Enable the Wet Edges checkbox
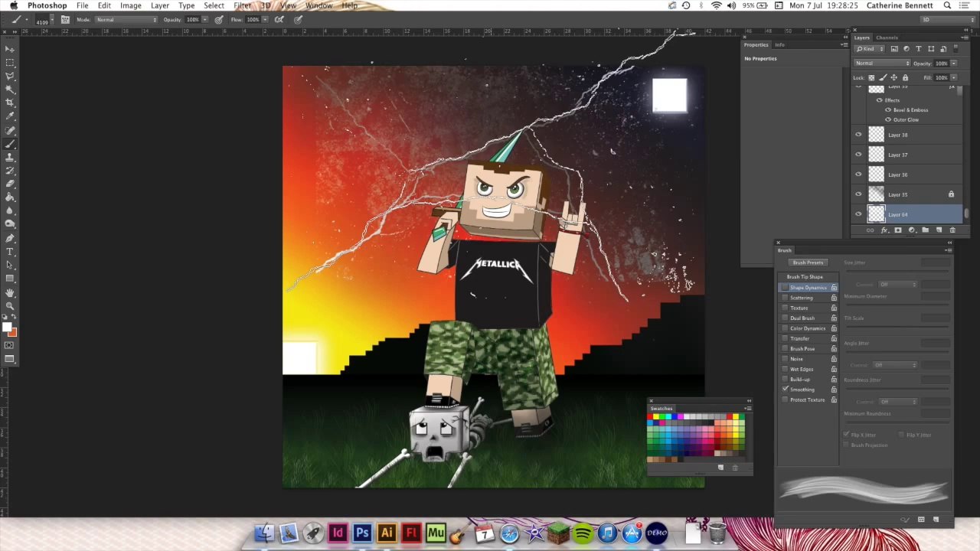 tap(785, 369)
